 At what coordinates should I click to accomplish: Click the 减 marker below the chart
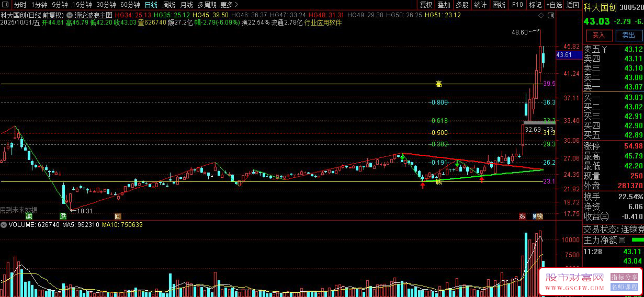(x=29, y=216)
